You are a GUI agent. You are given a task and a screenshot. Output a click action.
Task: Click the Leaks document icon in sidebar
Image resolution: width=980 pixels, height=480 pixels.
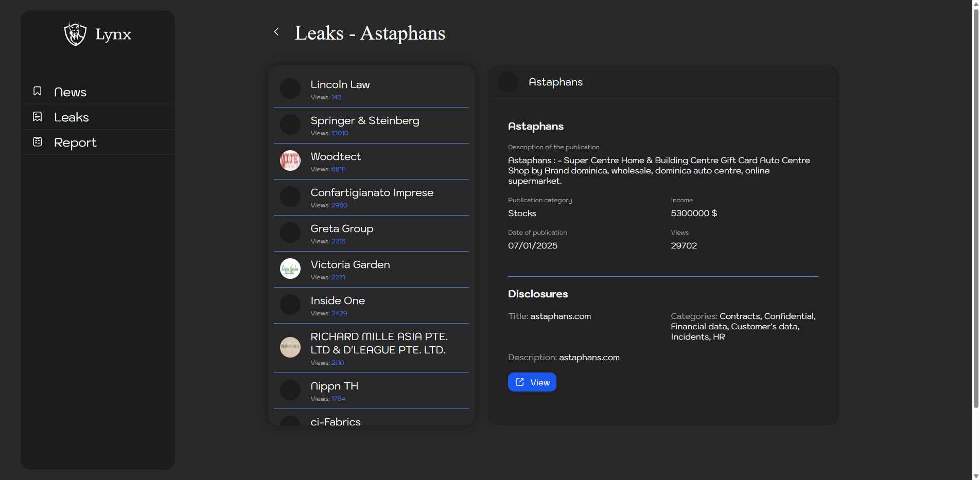coord(38,117)
